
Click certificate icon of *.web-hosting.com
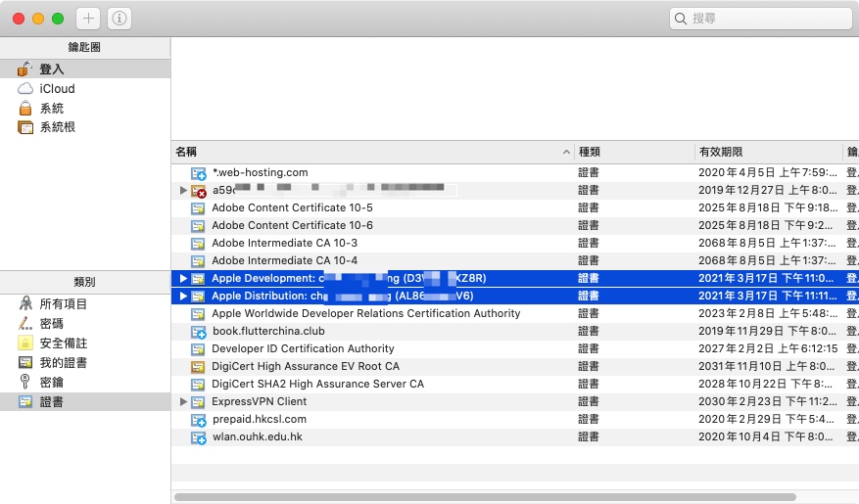coord(198,173)
